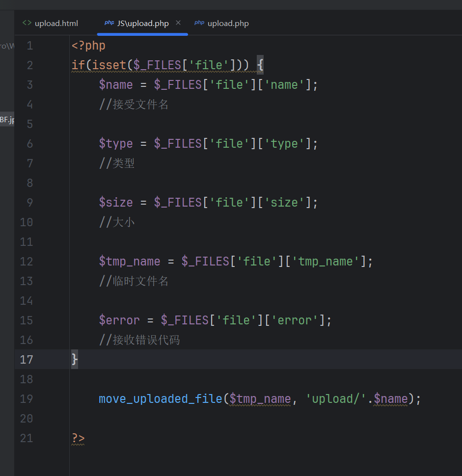This screenshot has width=462, height=476.
Task: Click the comment //接受文件名
Action: (x=134, y=105)
